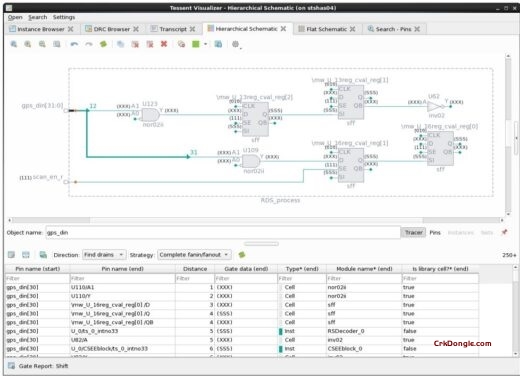Image resolution: width=520 pixels, height=376 pixels.
Task: Sort by Distance column header
Action: tap(195, 269)
